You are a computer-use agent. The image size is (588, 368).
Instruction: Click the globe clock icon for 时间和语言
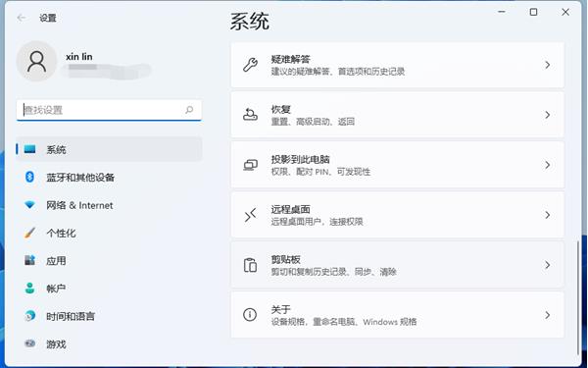29,316
